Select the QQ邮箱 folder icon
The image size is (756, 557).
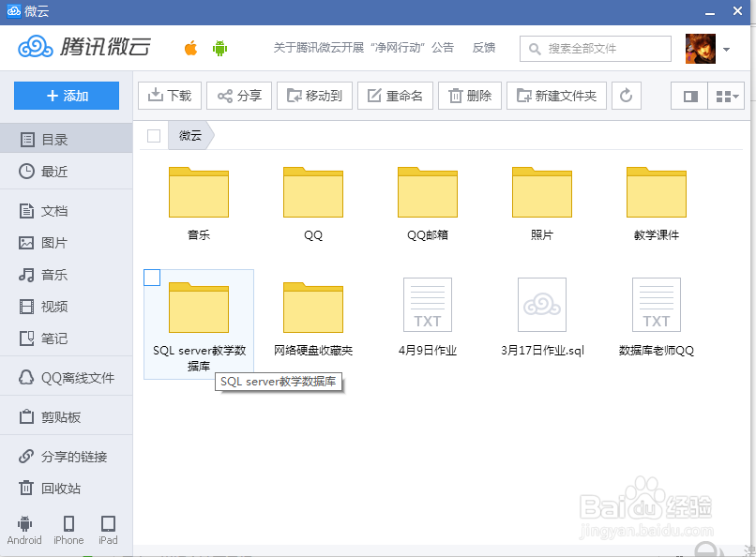pos(427,192)
